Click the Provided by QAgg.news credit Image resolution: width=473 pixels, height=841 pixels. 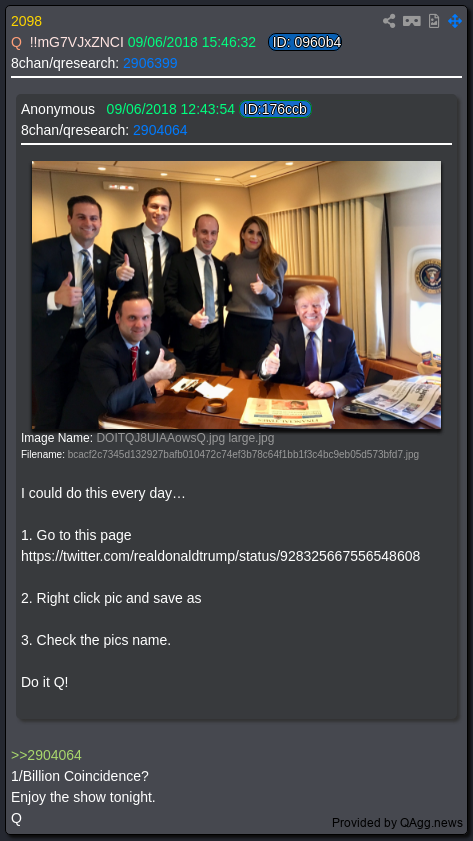click(397, 823)
